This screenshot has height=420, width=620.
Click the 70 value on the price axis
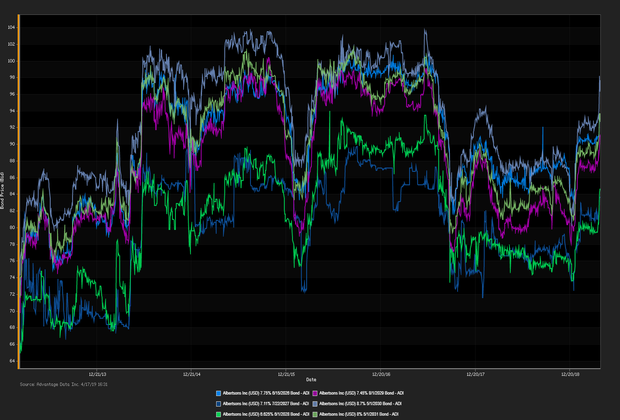click(x=12, y=311)
